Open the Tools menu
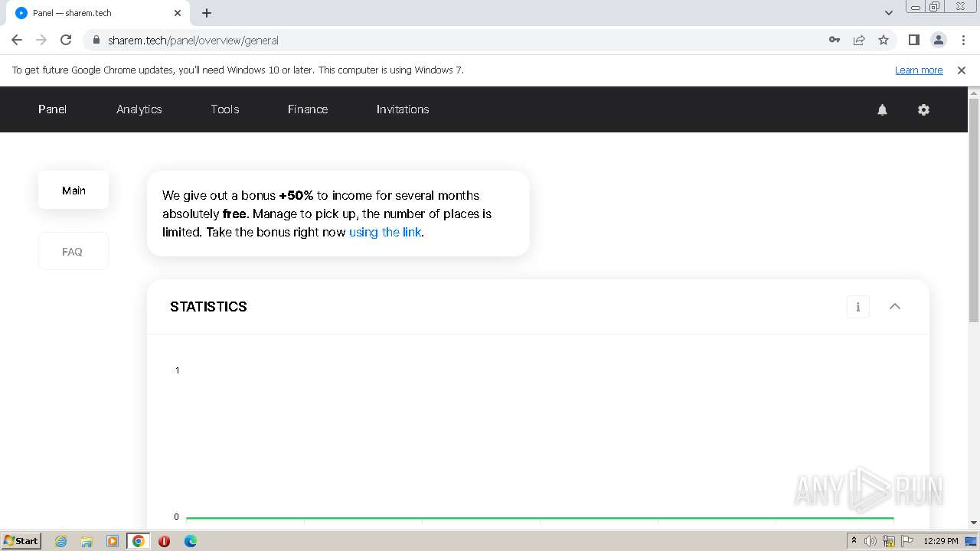Viewport: 980px width, 551px height. pyautogui.click(x=225, y=109)
